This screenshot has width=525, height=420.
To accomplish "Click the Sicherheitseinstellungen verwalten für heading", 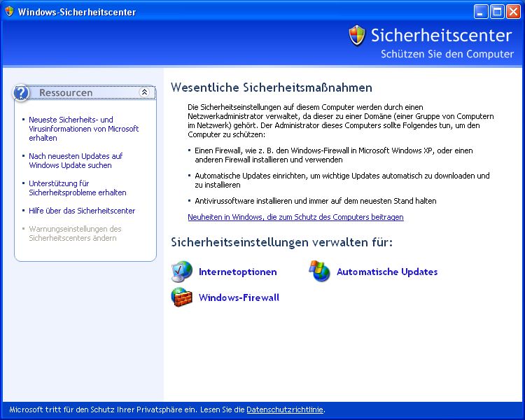I will [281, 242].
